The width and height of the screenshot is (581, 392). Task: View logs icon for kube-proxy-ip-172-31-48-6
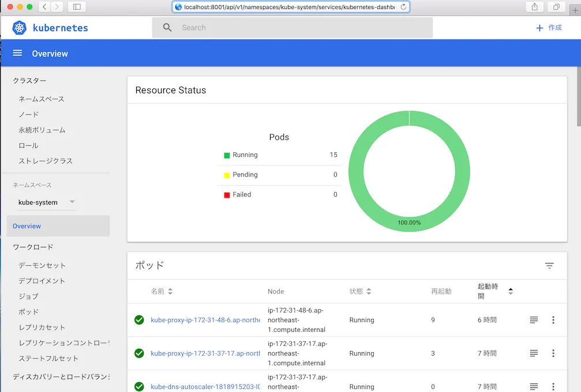tap(534, 320)
